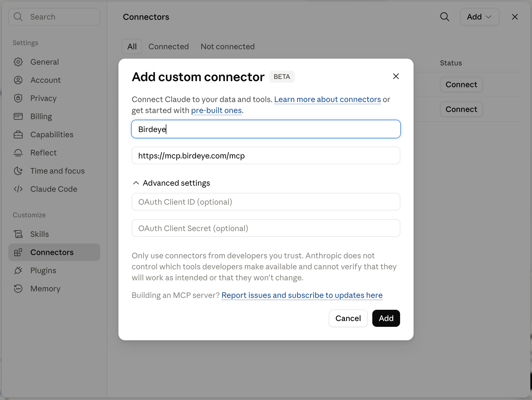Open Privacy shield icon
532x400 pixels.
[18, 98]
